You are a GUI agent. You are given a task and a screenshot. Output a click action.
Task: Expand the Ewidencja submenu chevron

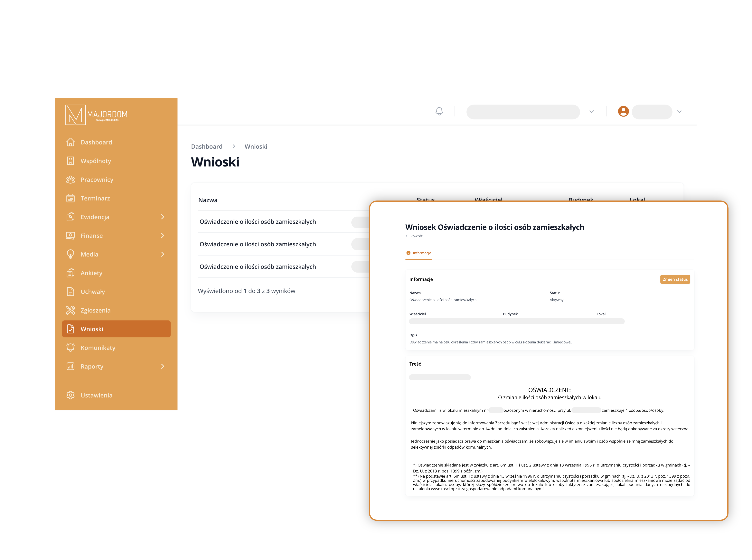163,217
